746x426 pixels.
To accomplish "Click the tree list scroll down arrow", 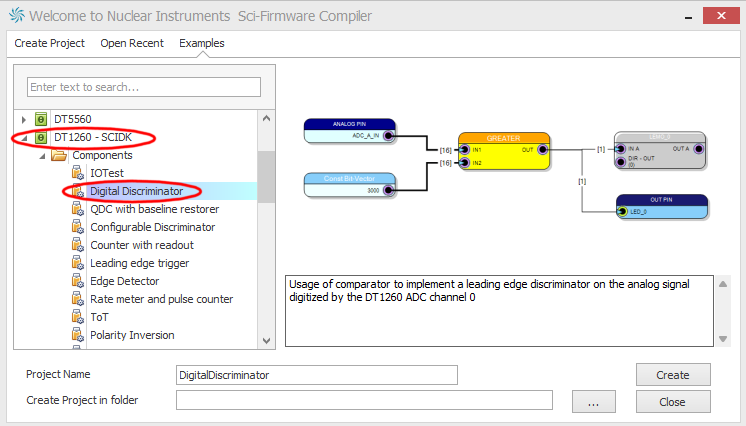I will point(266,341).
